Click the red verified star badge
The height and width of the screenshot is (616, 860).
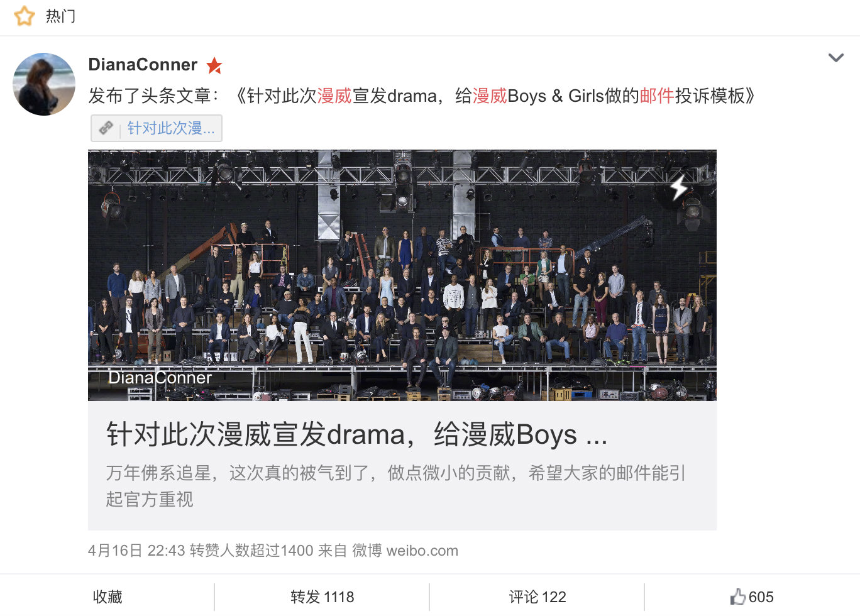pyautogui.click(x=214, y=65)
